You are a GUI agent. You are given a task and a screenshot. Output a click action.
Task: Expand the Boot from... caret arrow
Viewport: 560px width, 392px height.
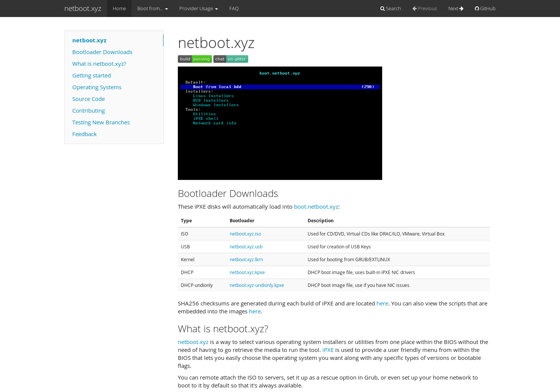click(x=166, y=8)
